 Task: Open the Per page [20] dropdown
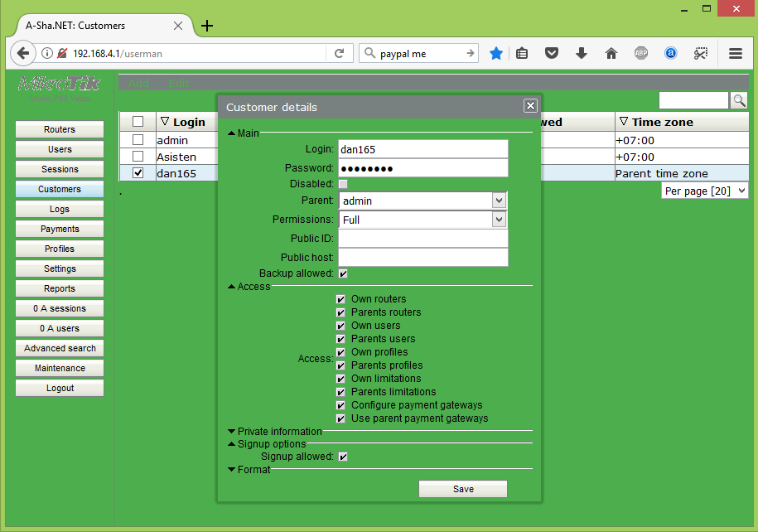coord(704,191)
